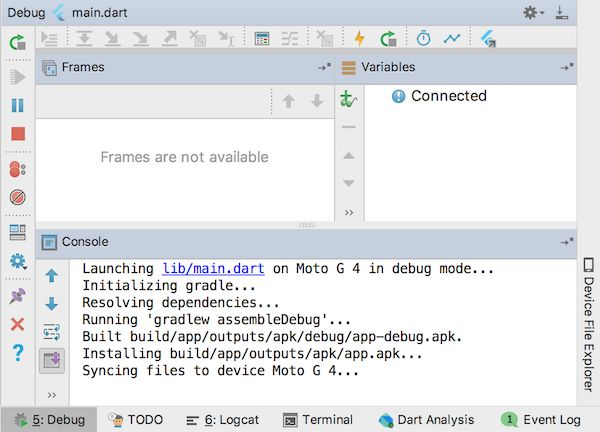Select next frame down arrow
600x432 pixels.
(x=317, y=101)
